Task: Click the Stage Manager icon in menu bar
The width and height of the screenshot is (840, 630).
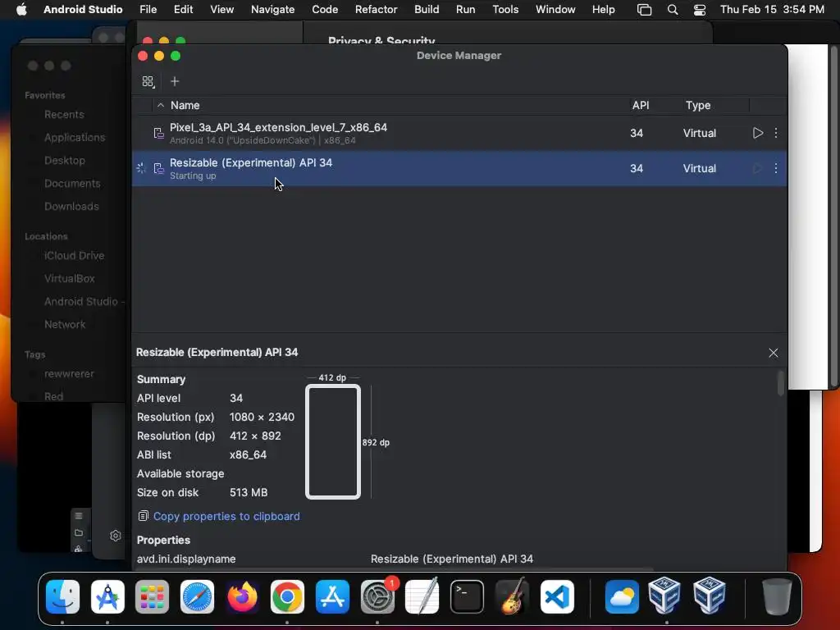Action: pos(644,10)
